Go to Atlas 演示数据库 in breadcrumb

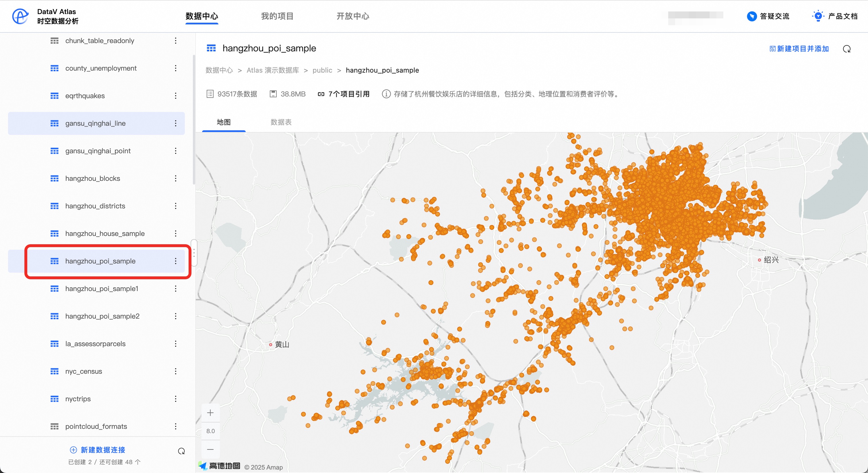point(273,70)
